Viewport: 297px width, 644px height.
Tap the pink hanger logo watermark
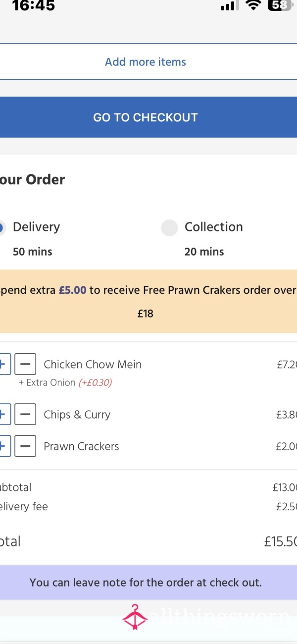coord(135,617)
